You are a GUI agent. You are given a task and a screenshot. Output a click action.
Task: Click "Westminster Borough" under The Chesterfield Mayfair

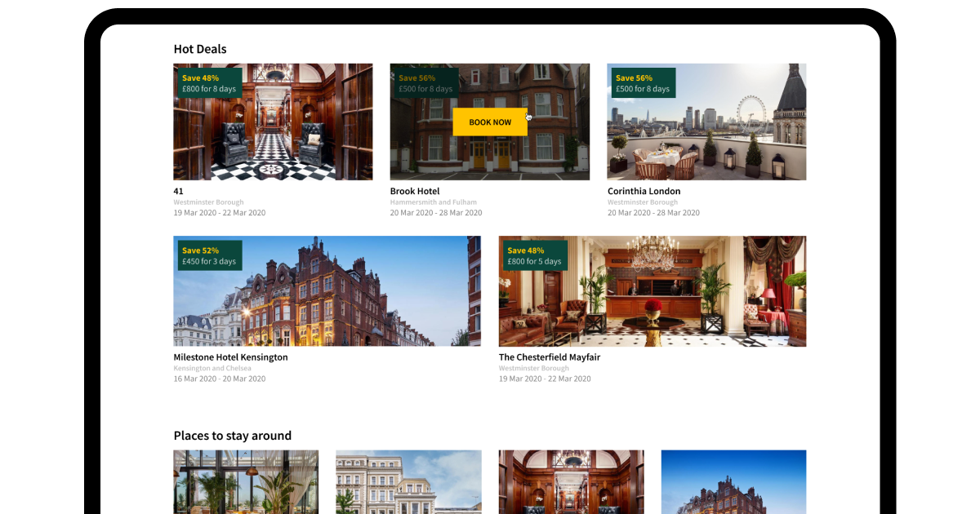tap(534, 369)
